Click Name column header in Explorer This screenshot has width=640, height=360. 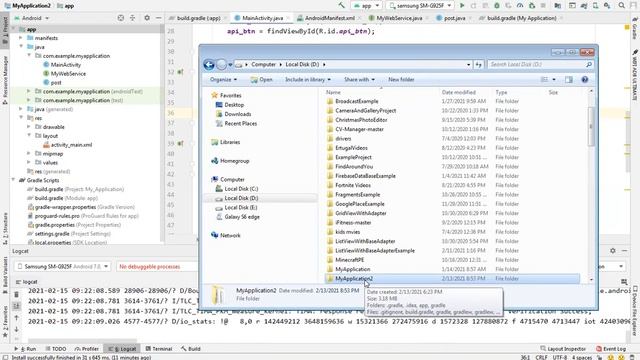click(x=333, y=92)
